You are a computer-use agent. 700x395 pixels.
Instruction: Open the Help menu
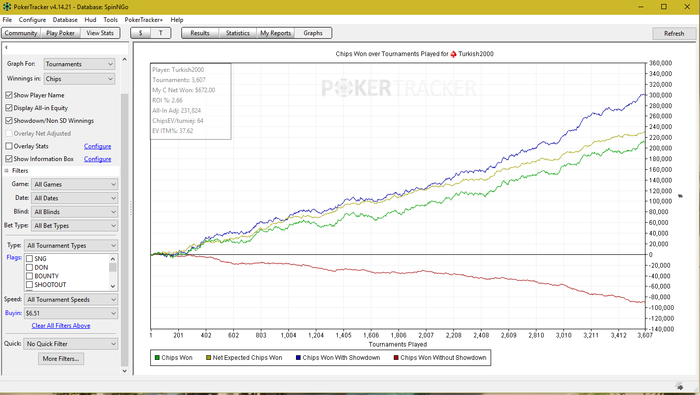177,20
